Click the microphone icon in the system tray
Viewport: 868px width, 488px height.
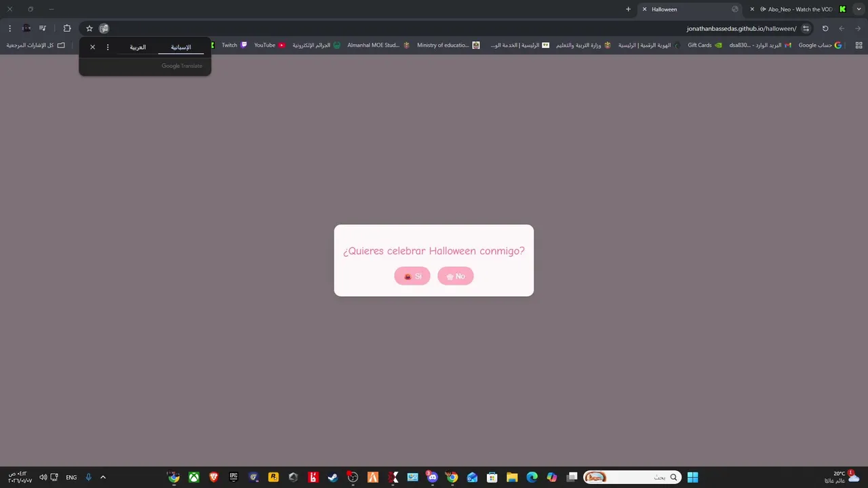(x=88, y=477)
